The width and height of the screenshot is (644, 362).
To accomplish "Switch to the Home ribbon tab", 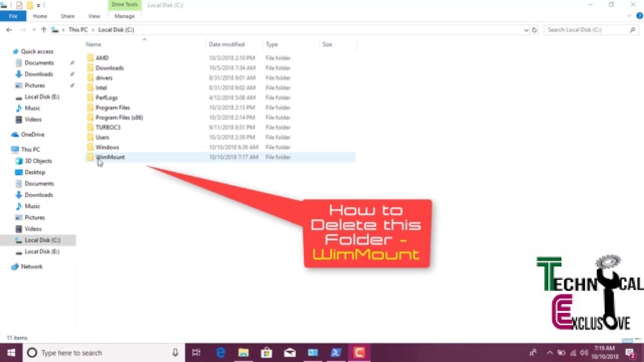I will coord(40,16).
